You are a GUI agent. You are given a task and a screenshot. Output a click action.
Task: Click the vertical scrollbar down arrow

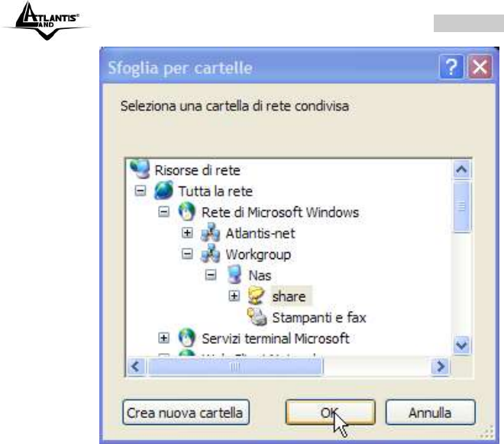coord(461,345)
